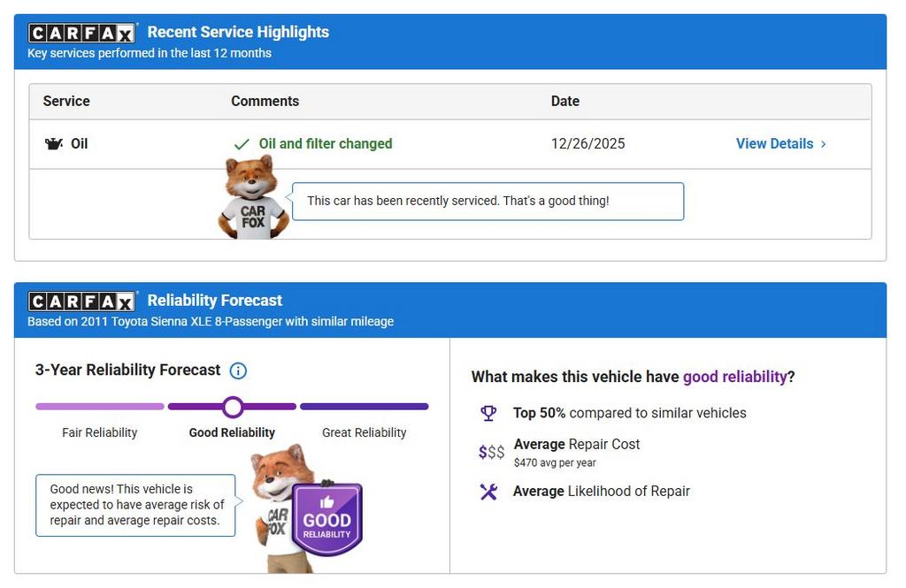Image resolution: width=906 pixels, height=588 pixels.
Task: Click the reliability slider circle marker
Action: pos(233,407)
